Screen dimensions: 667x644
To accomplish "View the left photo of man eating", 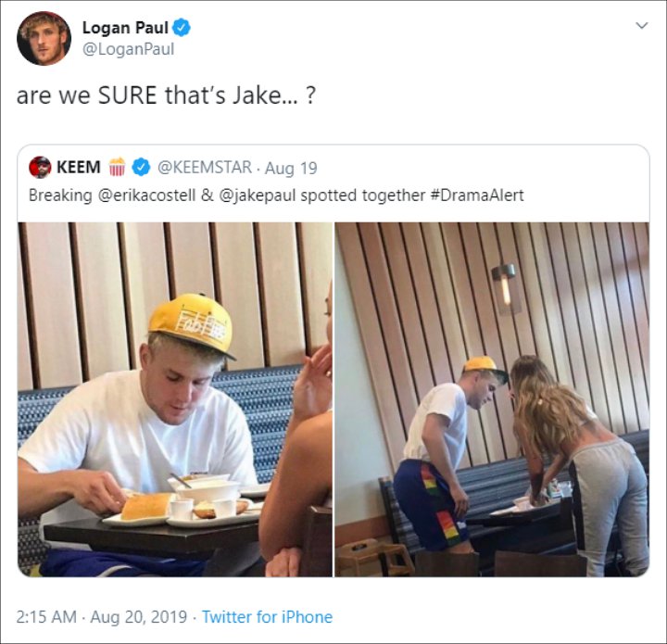I will point(175,399).
